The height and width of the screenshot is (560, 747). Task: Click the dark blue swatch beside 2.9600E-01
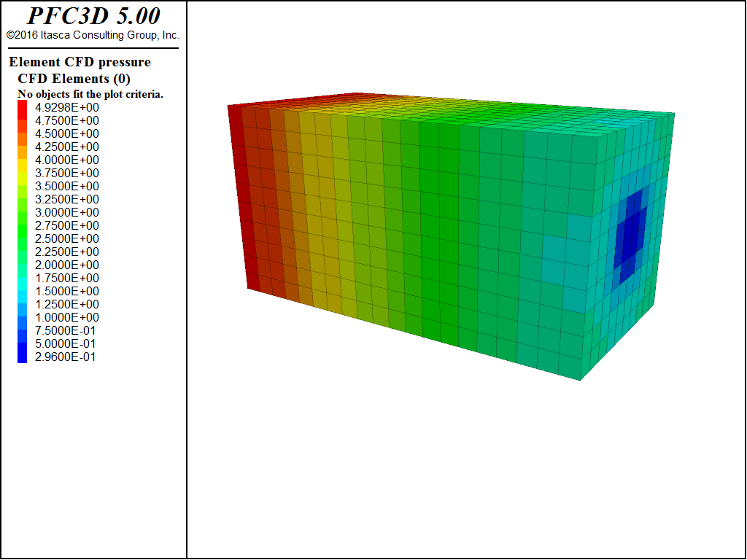click(x=22, y=357)
